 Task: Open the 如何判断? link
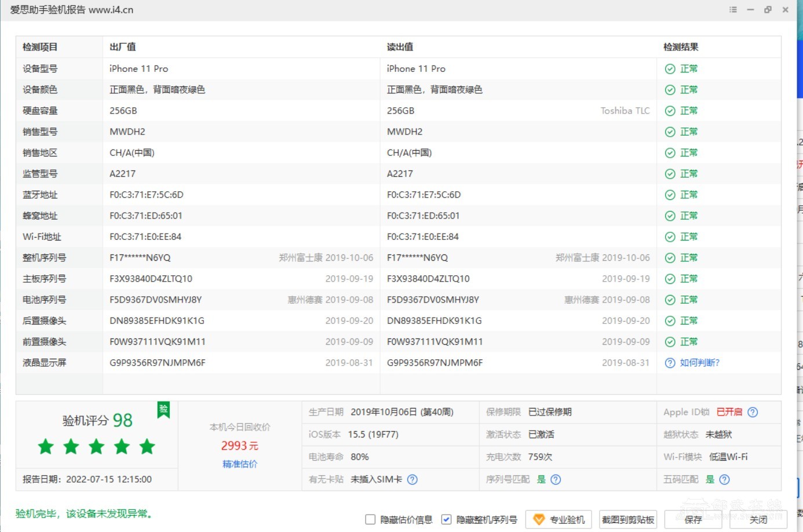[x=699, y=363]
